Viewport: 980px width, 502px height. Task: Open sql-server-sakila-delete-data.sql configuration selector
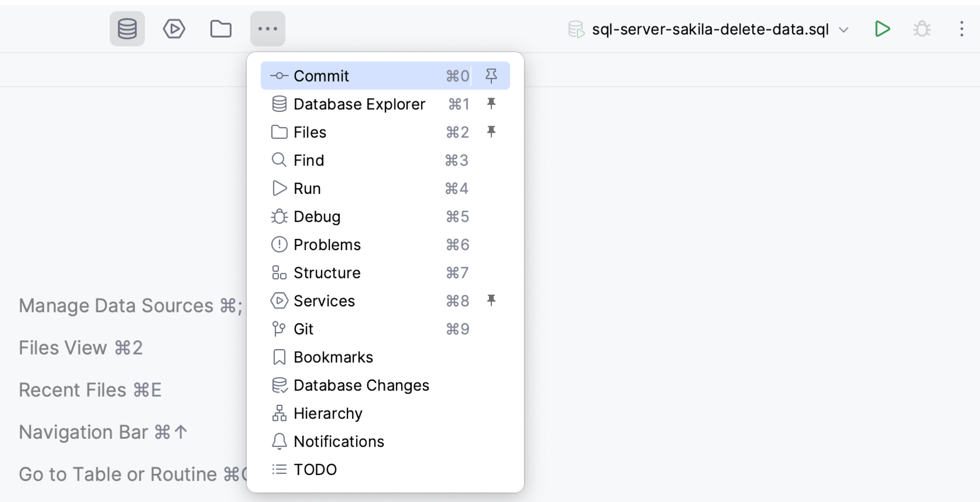(710, 29)
